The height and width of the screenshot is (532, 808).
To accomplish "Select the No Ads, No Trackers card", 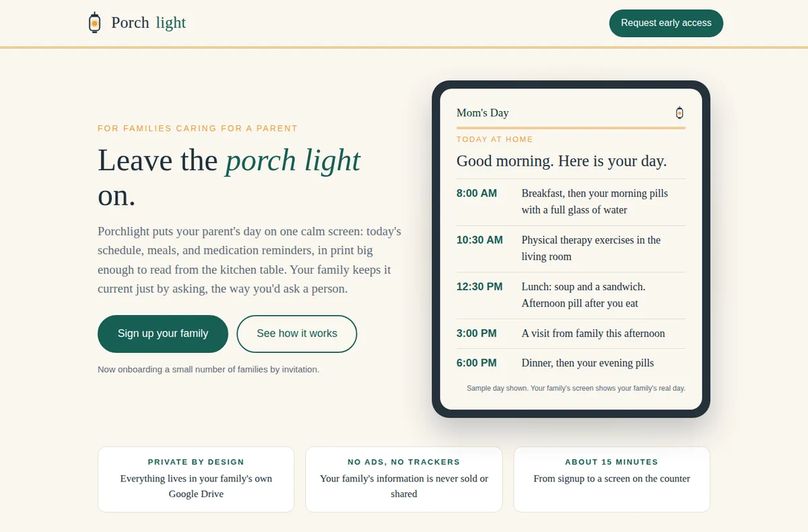I will (404, 479).
